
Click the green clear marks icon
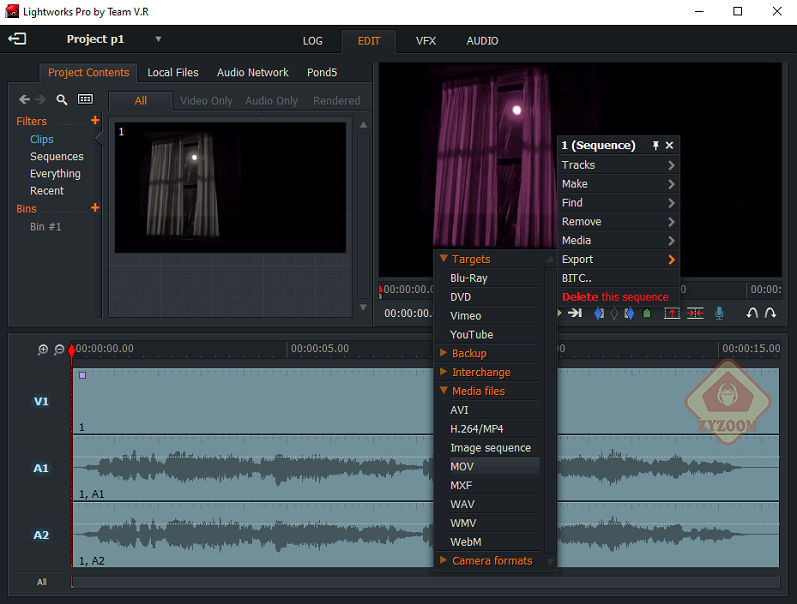tap(647, 313)
